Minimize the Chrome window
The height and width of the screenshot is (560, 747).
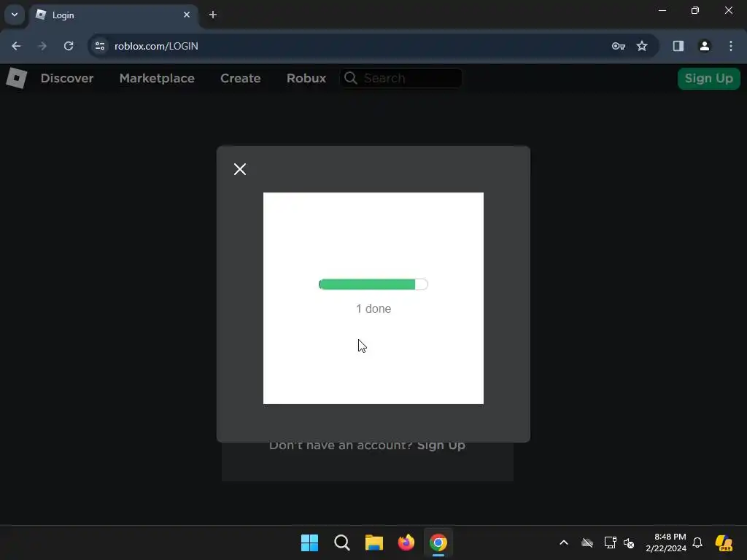coord(662,10)
